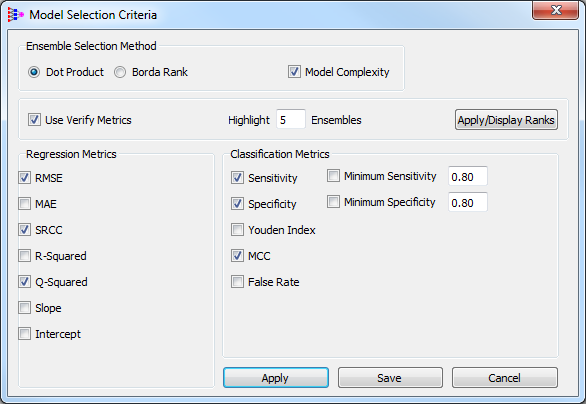
Task: Click the Ensemble Selection Method group label
Action: point(91,46)
